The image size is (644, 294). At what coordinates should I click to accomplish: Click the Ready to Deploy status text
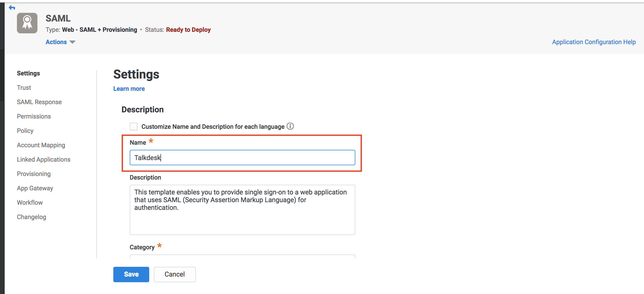188,30
